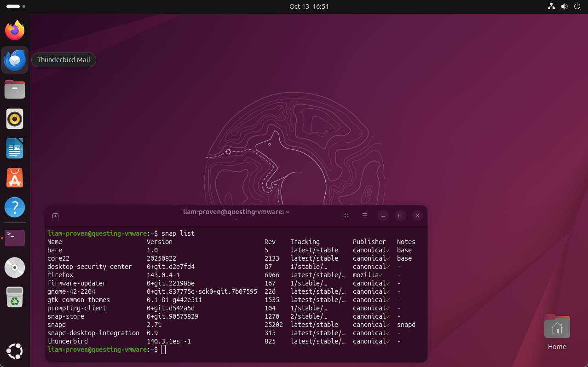The height and width of the screenshot is (367, 588).
Task: Launch Rhythmbox music player
Action: click(x=15, y=119)
